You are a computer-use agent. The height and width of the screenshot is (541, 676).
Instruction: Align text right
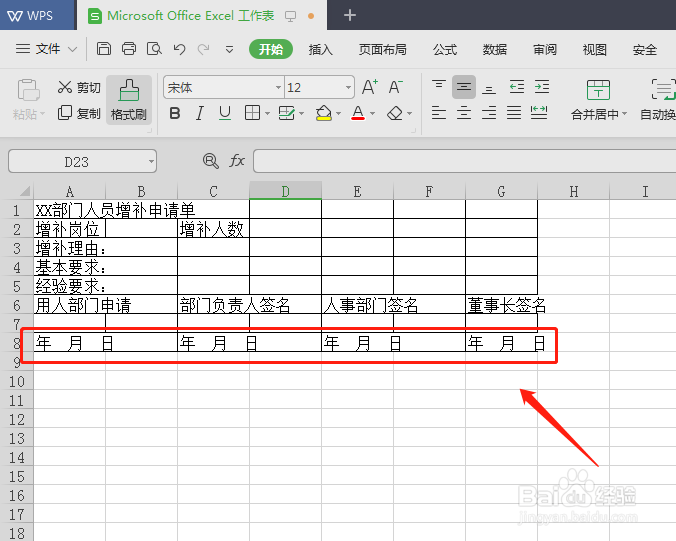[x=489, y=113]
